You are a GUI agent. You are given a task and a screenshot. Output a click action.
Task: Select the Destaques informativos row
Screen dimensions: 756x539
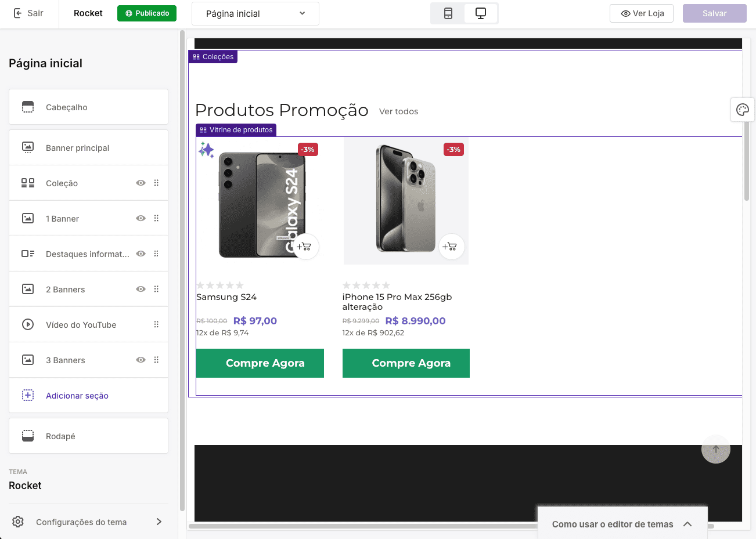pyautogui.click(x=88, y=254)
